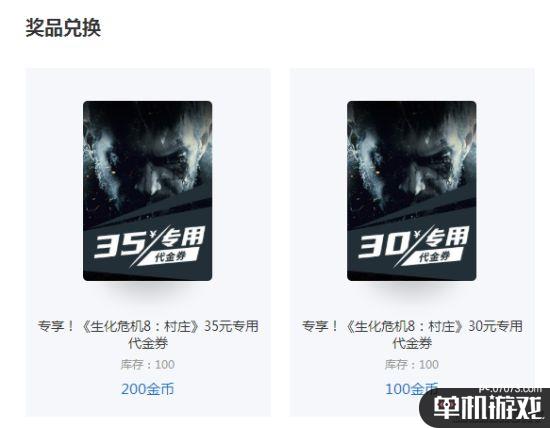Click the 代金券 label on the 35元 card image
The height and width of the screenshot is (428, 550).
coord(170,257)
